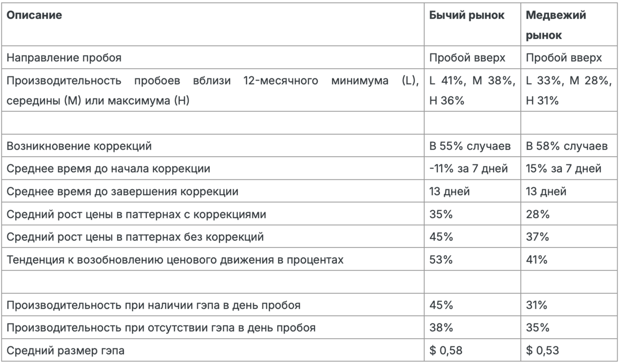This screenshot has width=619, height=364.
Task: Select the Медвежий рынок column header
Action: (549, 25)
